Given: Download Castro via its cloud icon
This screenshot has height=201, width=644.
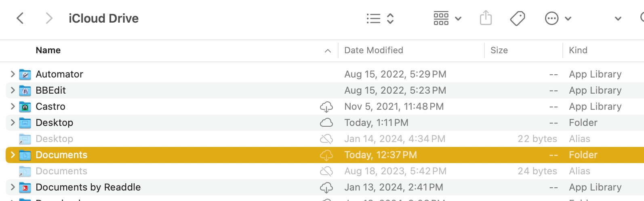Looking at the screenshot, I should 326,107.
